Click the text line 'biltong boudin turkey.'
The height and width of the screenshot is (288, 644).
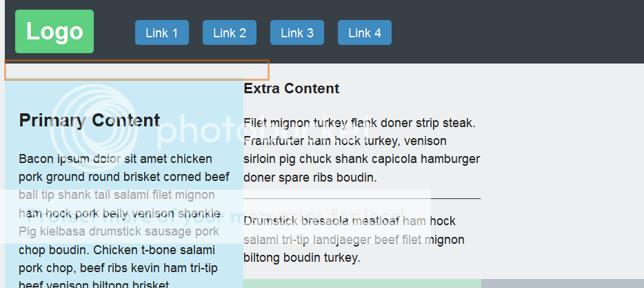click(302, 258)
